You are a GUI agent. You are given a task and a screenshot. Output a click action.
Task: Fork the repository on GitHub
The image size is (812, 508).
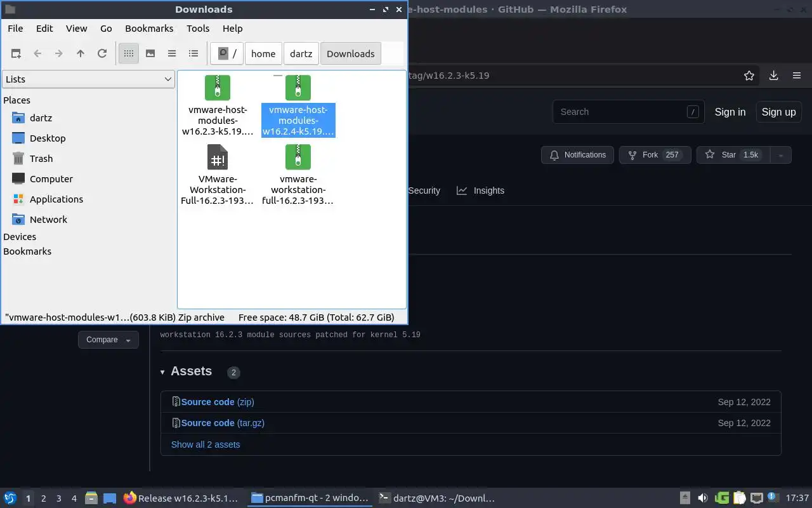pos(655,155)
